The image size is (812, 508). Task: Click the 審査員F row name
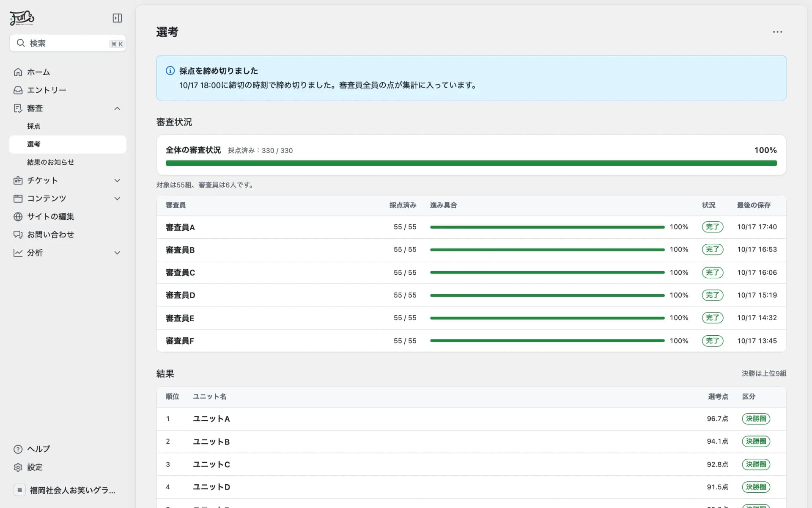click(x=180, y=341)
